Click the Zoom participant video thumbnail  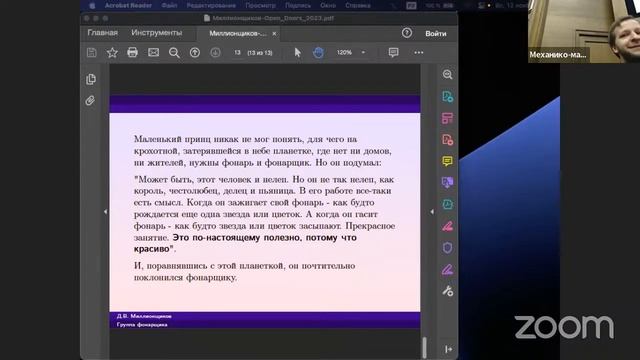(584, 31)
